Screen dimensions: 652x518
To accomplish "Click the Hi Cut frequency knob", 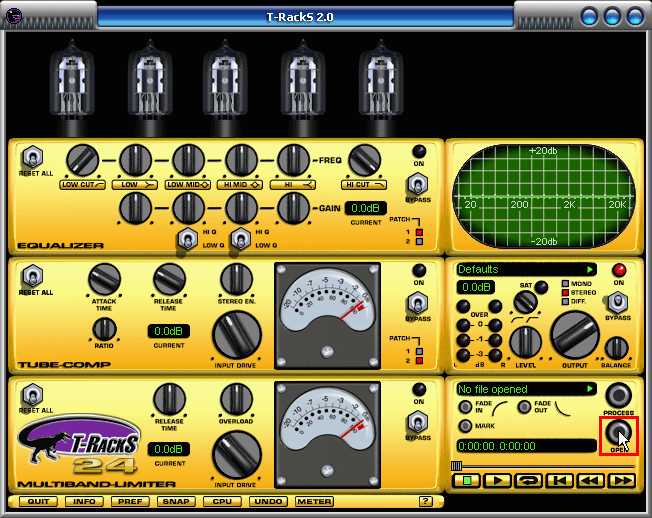I will point(364,160).
